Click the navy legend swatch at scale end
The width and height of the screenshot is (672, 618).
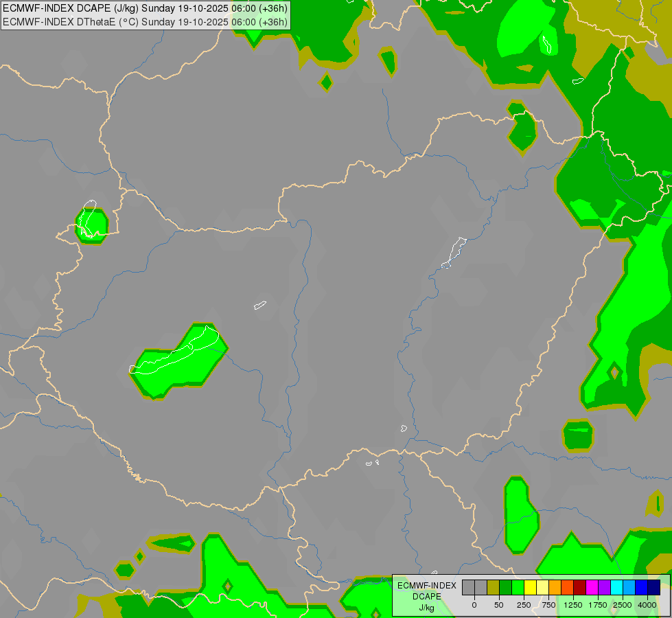click(654, 588)
